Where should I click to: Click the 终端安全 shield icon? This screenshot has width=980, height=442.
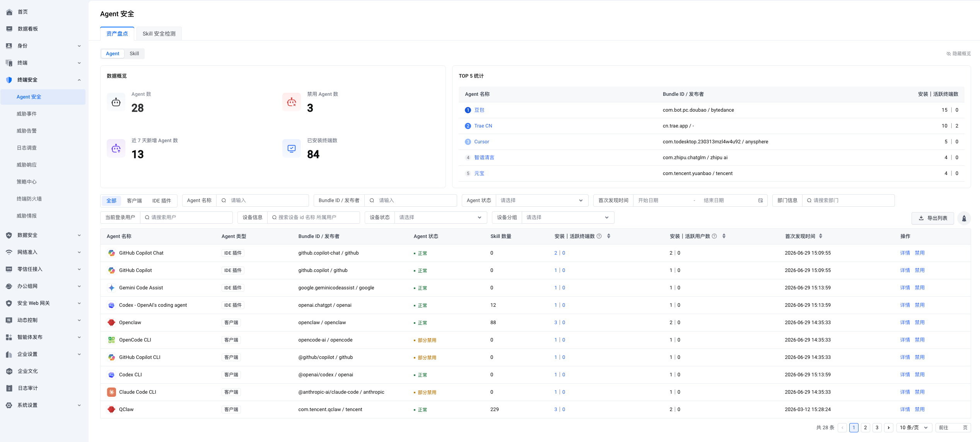click(x=9, y=80)
